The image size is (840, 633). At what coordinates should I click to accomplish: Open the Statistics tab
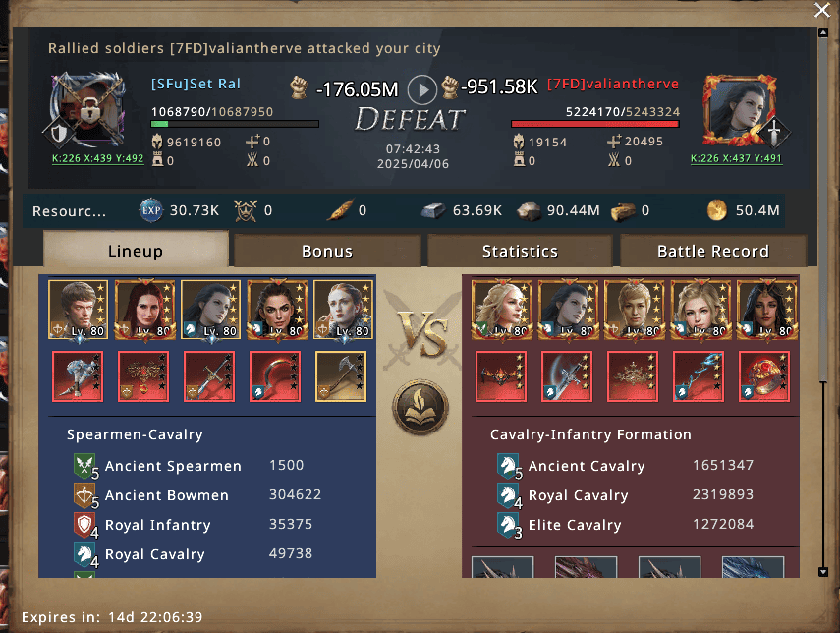(x=520, y=251)
